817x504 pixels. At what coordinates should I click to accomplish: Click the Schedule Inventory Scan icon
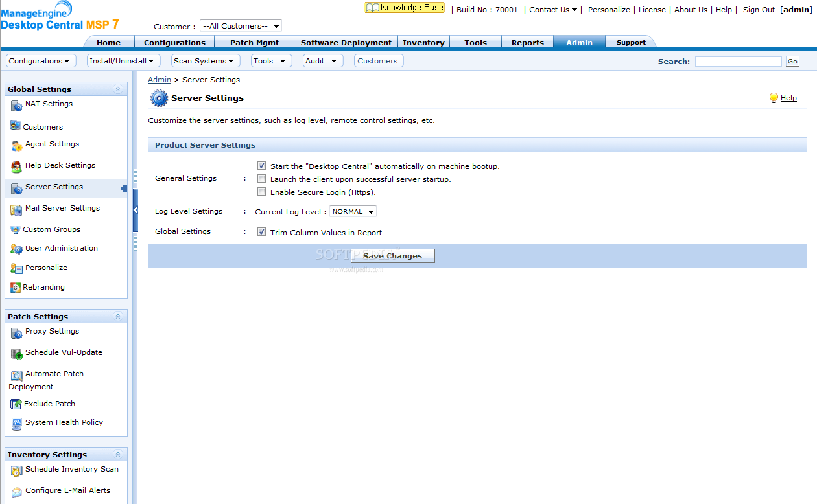tap(17, 471)
